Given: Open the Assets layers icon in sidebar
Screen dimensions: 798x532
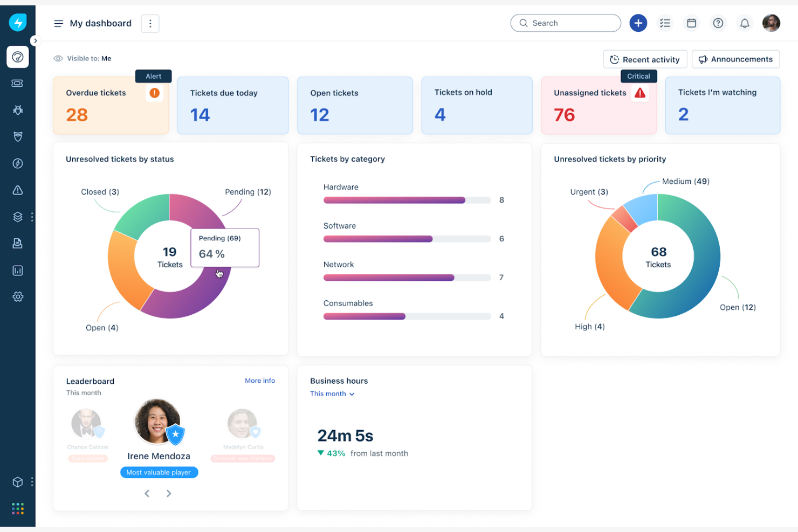Looking at the screenshot, I should [18, 217].
